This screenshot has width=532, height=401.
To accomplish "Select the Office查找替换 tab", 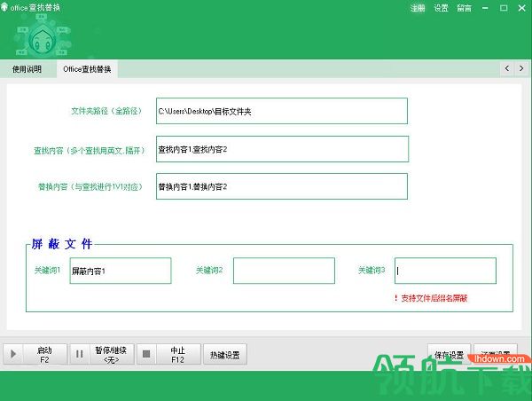I will tap(87, 69).
